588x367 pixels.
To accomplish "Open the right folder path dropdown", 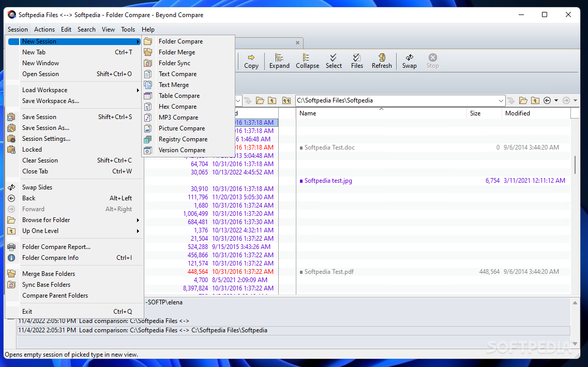I will [x=501, y=100].
